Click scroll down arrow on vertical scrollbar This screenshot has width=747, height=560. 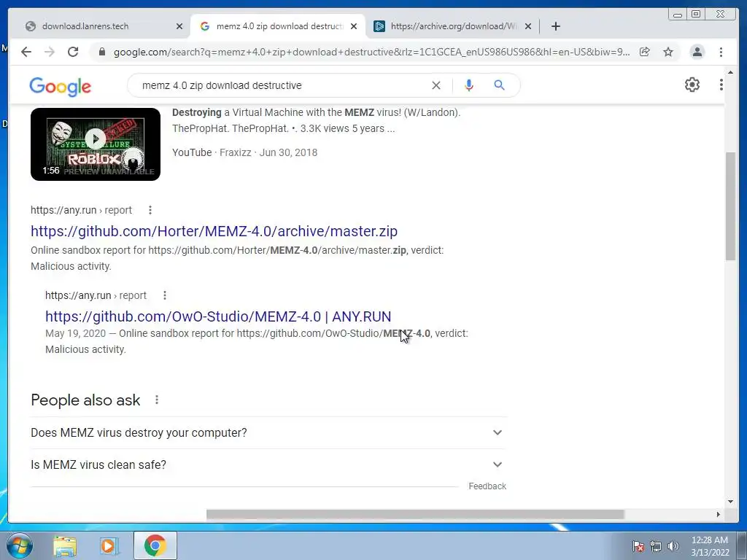(730, 502)
